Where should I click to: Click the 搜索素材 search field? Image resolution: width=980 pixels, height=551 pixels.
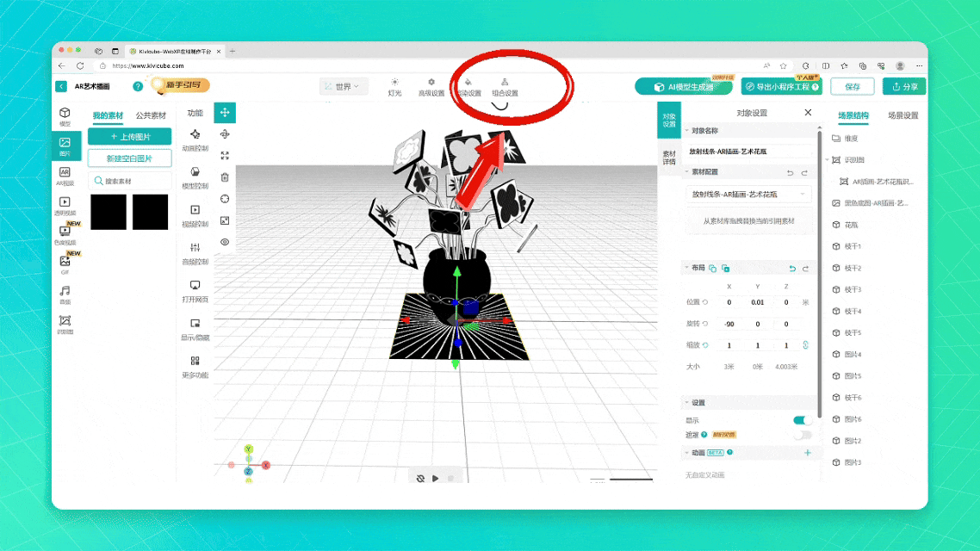click(129, 181)
